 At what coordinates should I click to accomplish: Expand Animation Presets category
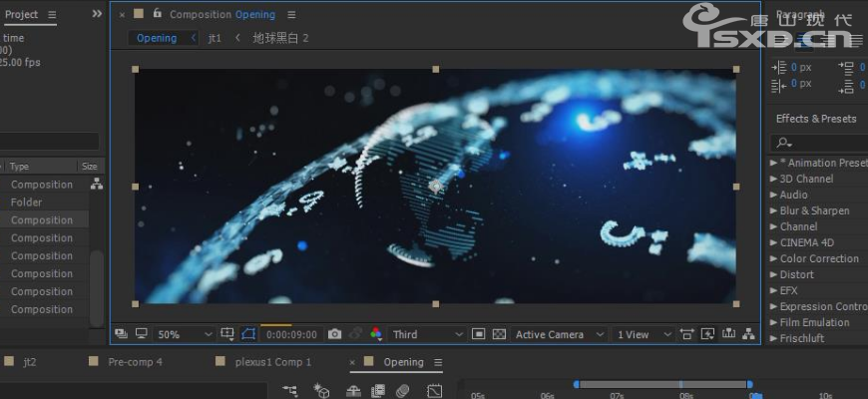(x=774, y=163)
